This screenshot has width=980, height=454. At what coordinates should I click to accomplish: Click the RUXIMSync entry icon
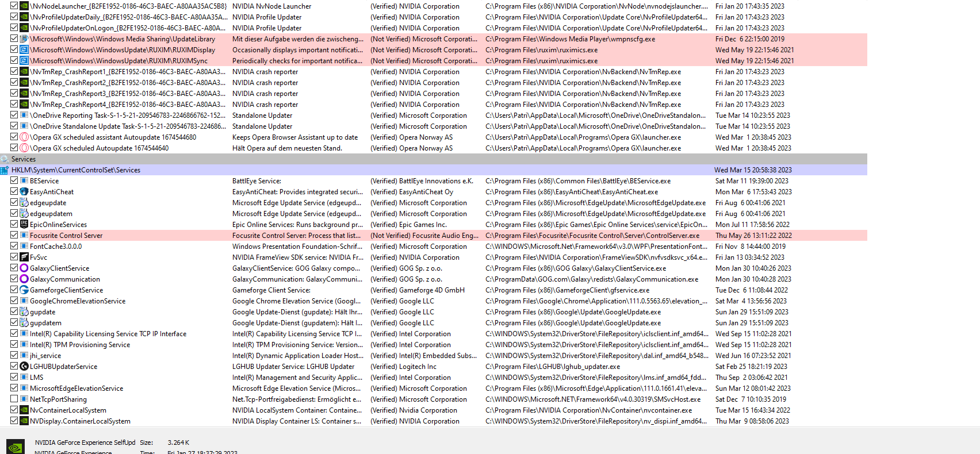pos(24,61)
